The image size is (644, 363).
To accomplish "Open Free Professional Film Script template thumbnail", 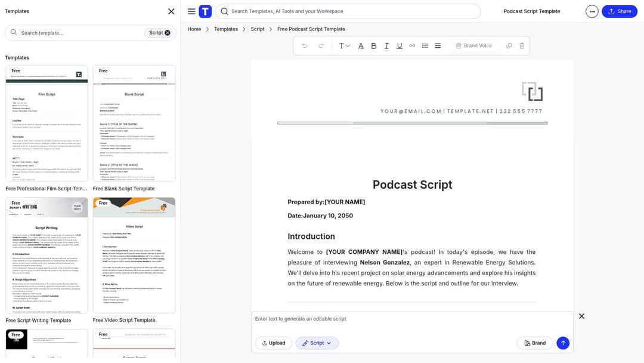I will coord(47,124).
